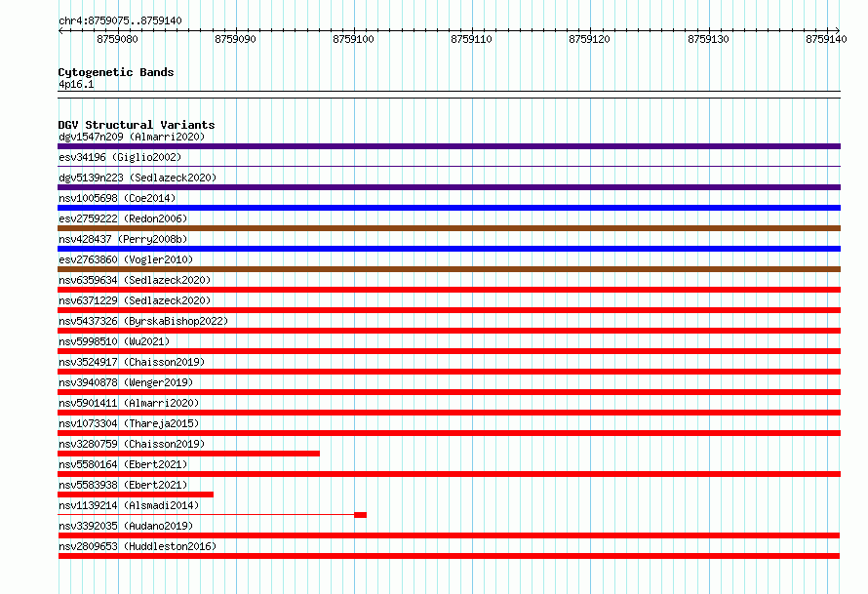This screenshot has width=868, height=594.
Task: Click the dgv5139n223 (Sedlazeck2020) variant label
Action: coord(138,178)
